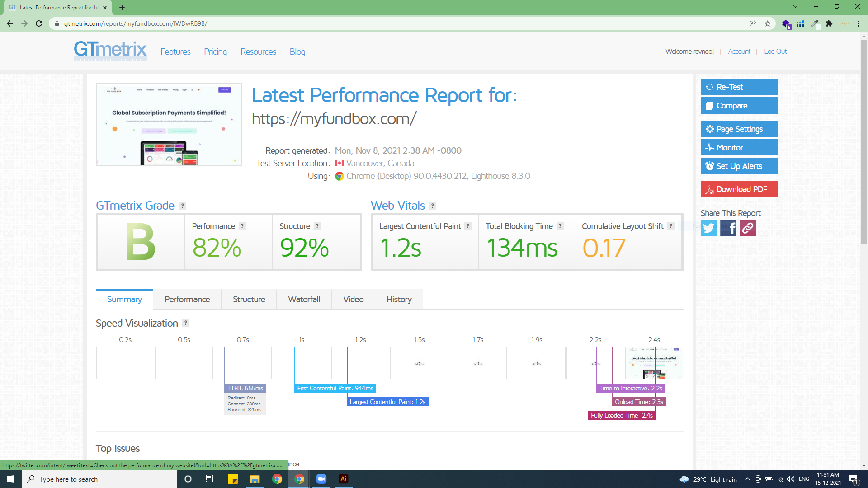868x488 pixels.
Task: Go back in browser history
Action: coord(10,23)
